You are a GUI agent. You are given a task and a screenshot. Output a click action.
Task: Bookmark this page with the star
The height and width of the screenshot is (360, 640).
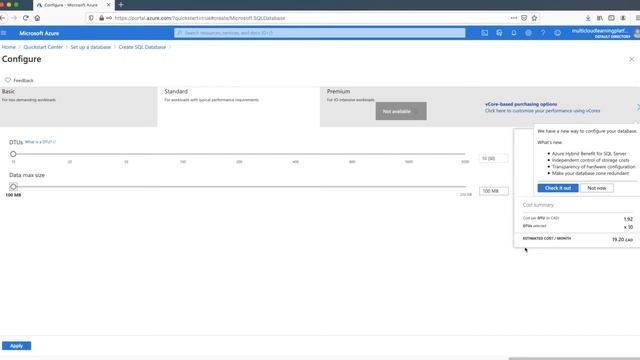(534, 18)
